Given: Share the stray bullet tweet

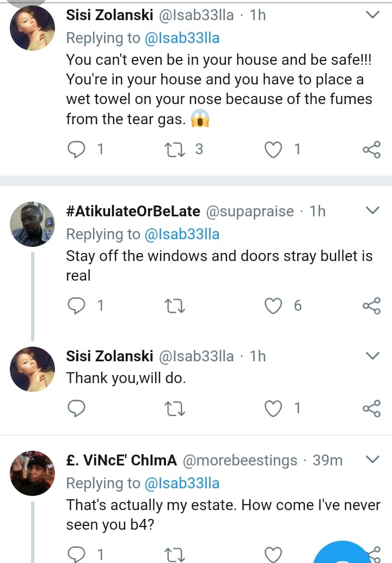Looking at the screenshot, I should coord(371,306).
